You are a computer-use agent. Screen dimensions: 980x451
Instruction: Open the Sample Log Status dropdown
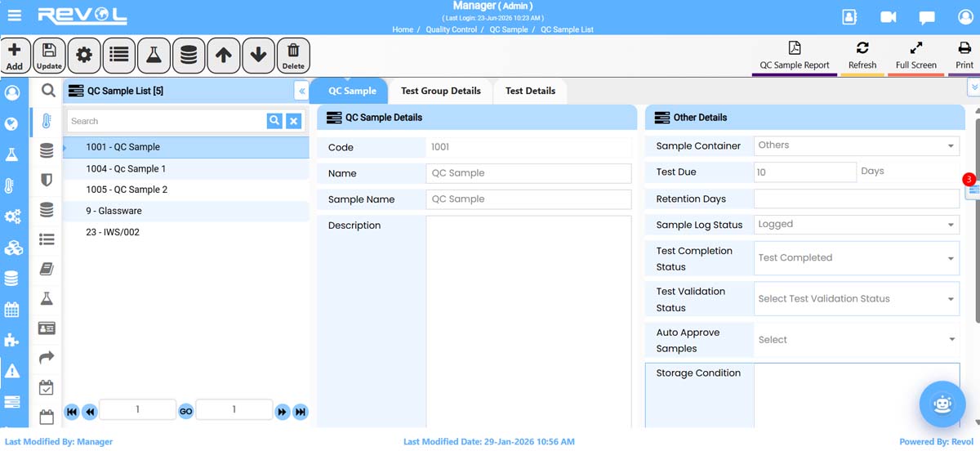[x=857, y=224]
